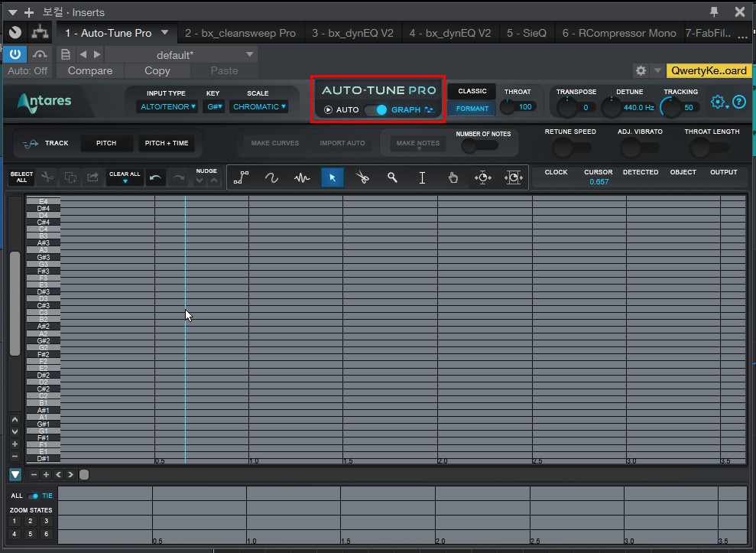This screenshot has width=756, height=553.
Task: Expand the inserts window menu triangle
Action: pyautogui.click(x=13, y=12)
